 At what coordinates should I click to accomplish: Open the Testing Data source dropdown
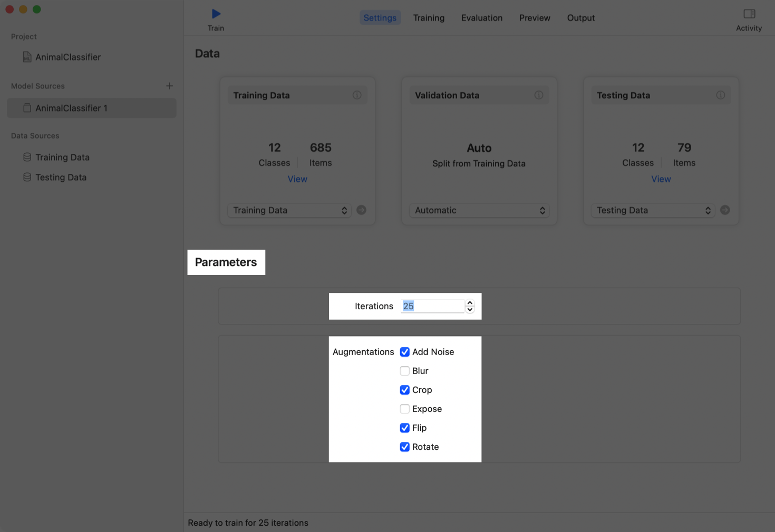(x=653, y=211)
